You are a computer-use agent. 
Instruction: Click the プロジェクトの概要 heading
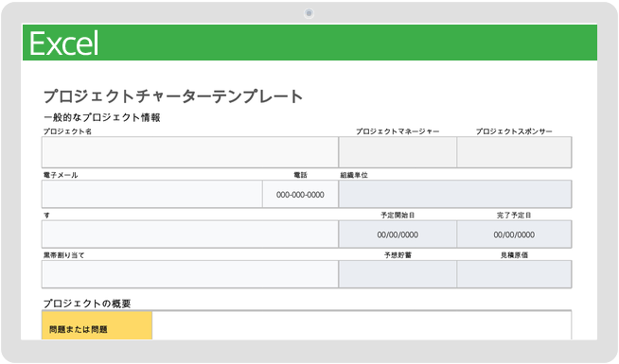[x=87, y=303]
